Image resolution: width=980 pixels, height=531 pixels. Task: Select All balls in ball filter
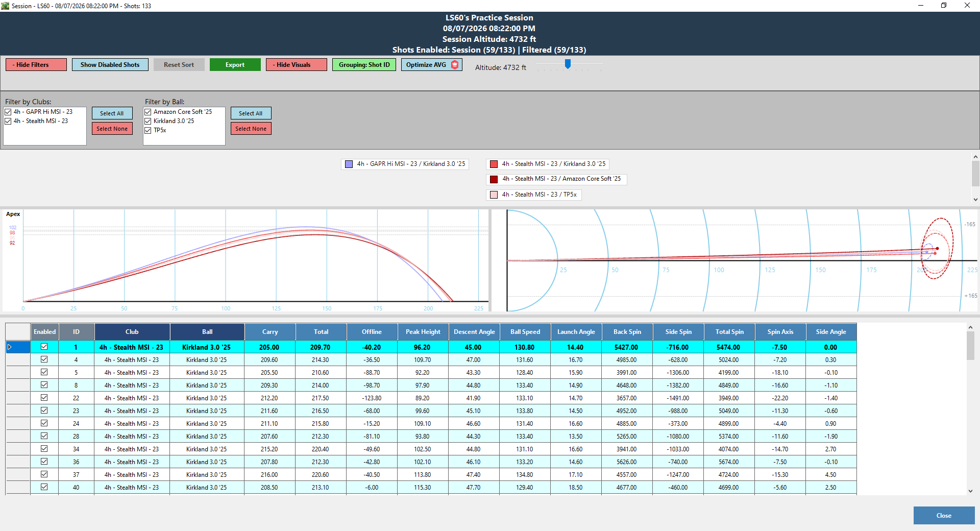(251, 113)
